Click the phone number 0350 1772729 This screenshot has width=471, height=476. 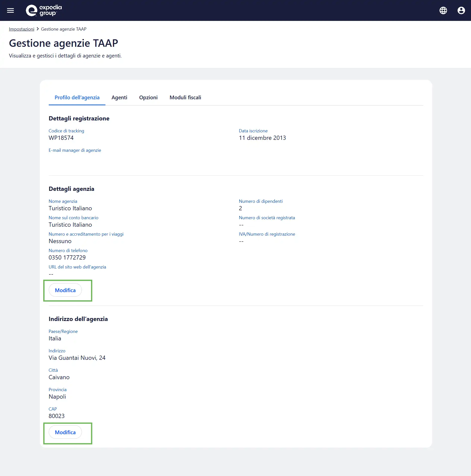(x=67, y=257)
